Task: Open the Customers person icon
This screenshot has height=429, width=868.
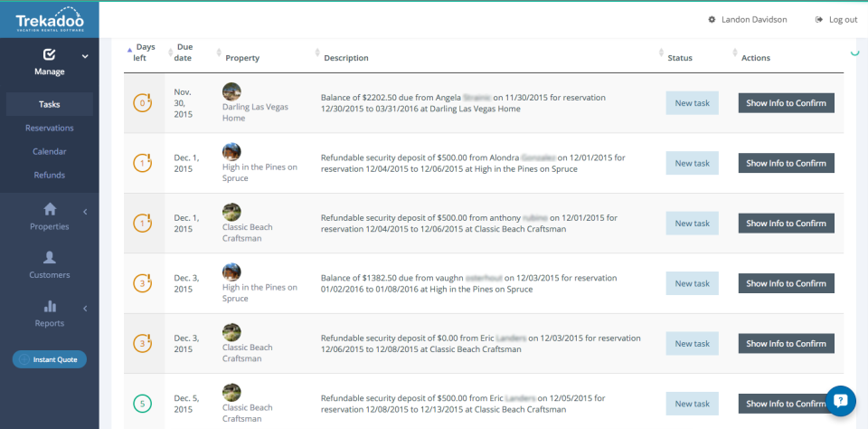Action: tap(50, 257)
